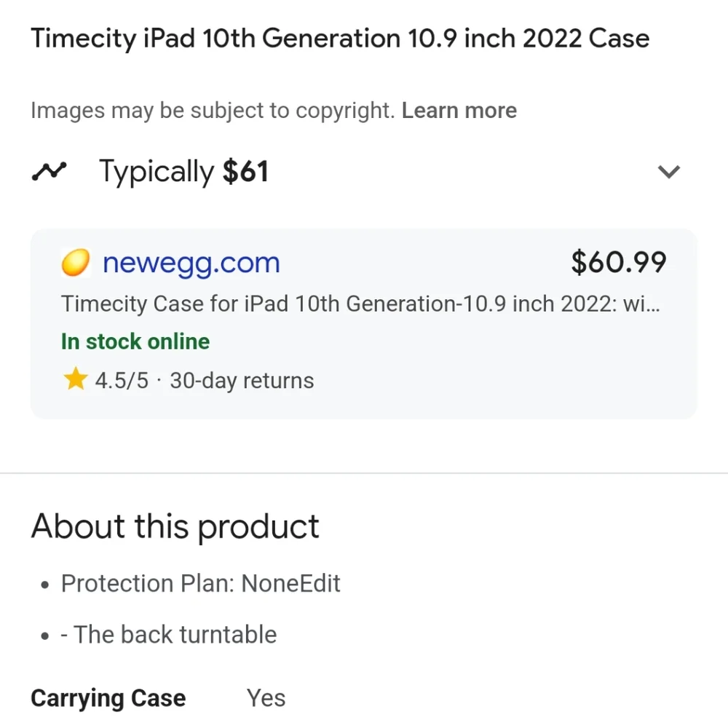Click the Carrying Case attribute label
Image resolution: width=728 pixels, height=728 pixels.
[108, 698]
